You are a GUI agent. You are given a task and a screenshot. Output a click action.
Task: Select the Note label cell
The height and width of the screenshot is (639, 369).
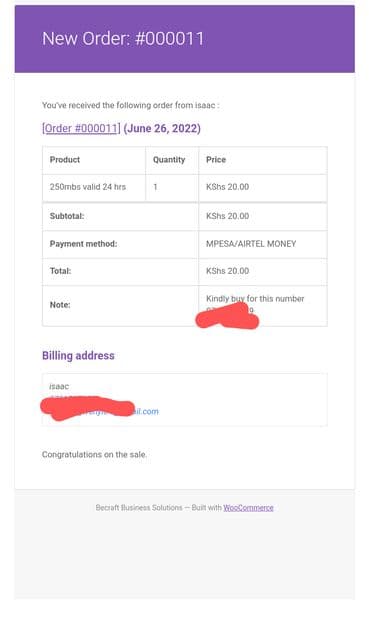pyautogui.click(x=120, y=306)
